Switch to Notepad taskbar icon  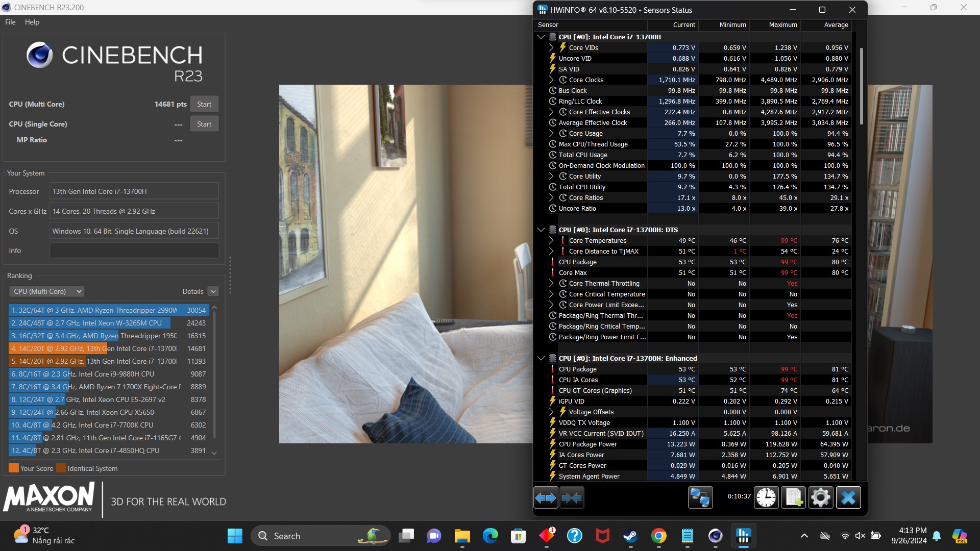pyautogui.click(x=687, y=536)
